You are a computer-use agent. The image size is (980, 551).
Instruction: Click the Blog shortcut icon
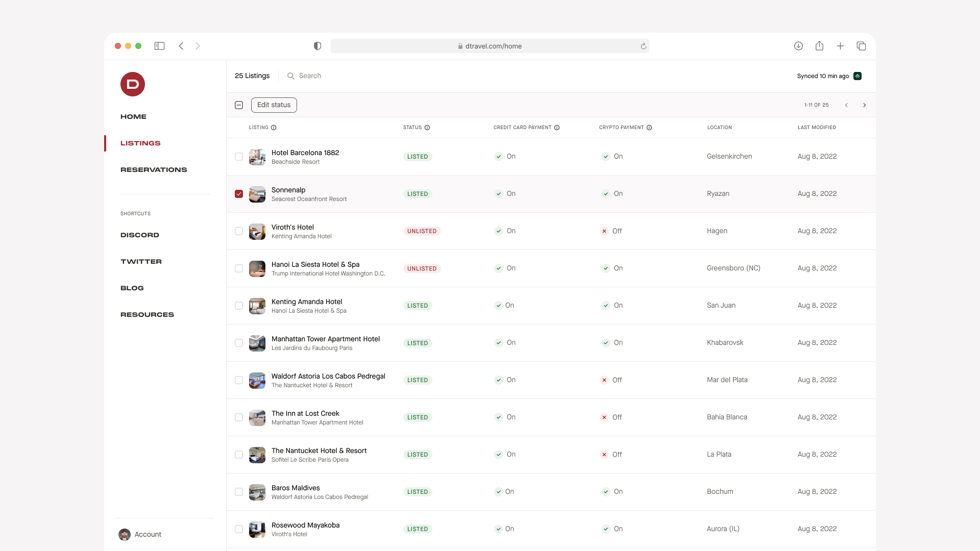tap(132, 288)
